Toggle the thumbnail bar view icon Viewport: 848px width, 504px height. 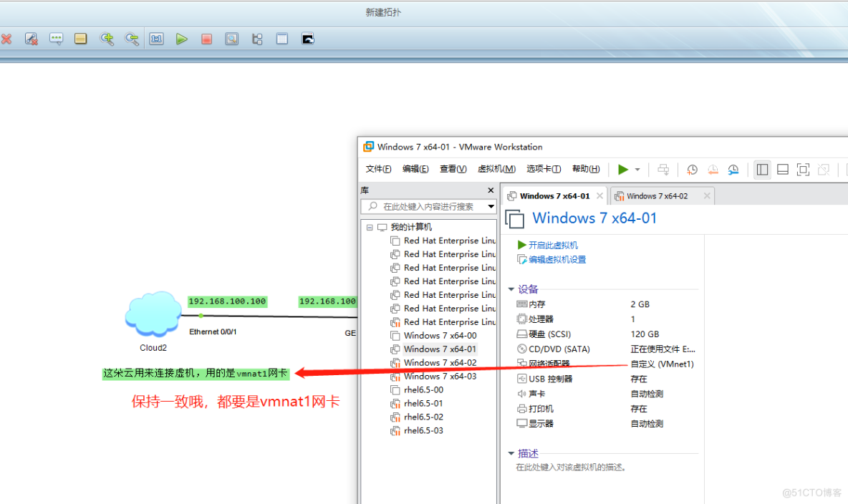pyautogui.click(x=783, y=170)
